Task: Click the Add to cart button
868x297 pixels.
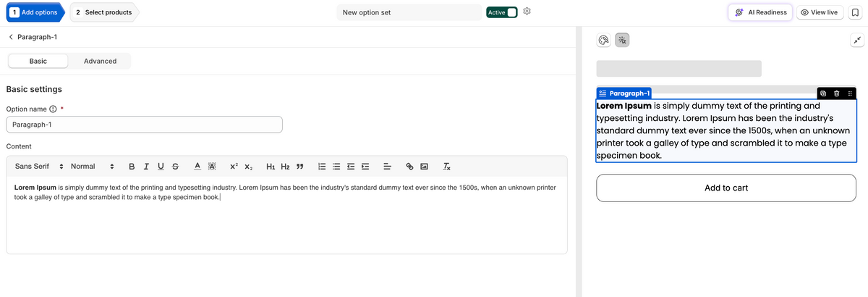Action: tap(726, 188)
